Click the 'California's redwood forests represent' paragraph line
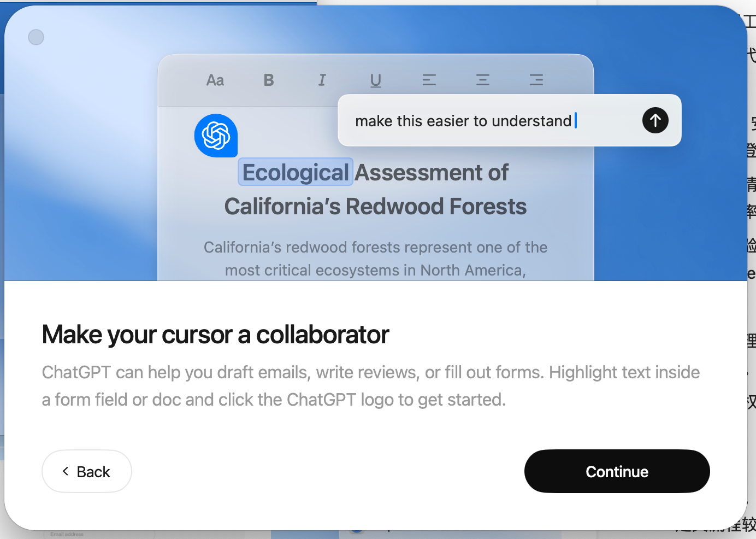The image size is (756, 539). coord(375,247)
